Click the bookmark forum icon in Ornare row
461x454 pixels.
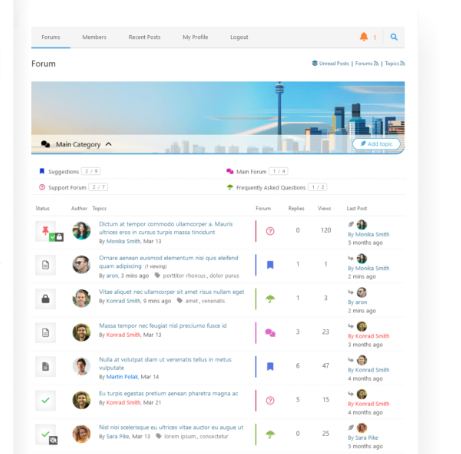coord(270,265)
